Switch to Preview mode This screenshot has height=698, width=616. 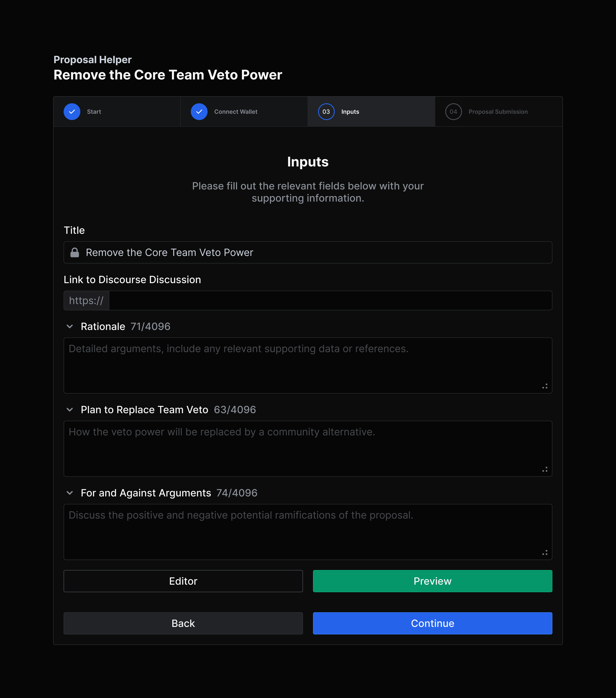pyautogui.click(x=432, y=581)
